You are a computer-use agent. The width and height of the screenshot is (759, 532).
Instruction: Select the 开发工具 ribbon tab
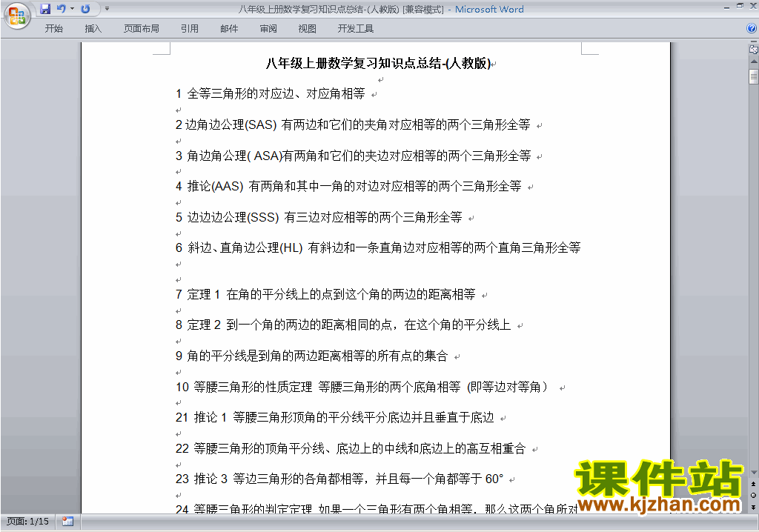coord(355,29)
